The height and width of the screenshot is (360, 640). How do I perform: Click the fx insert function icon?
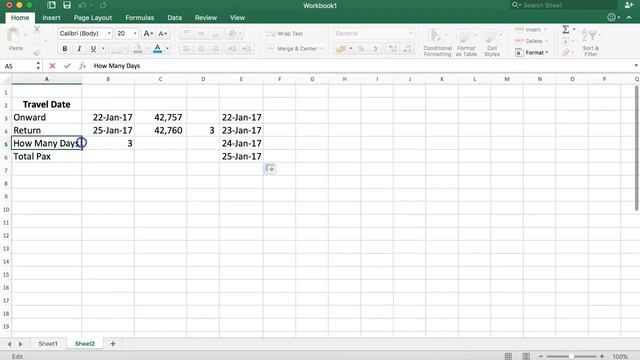coord(82,66)
